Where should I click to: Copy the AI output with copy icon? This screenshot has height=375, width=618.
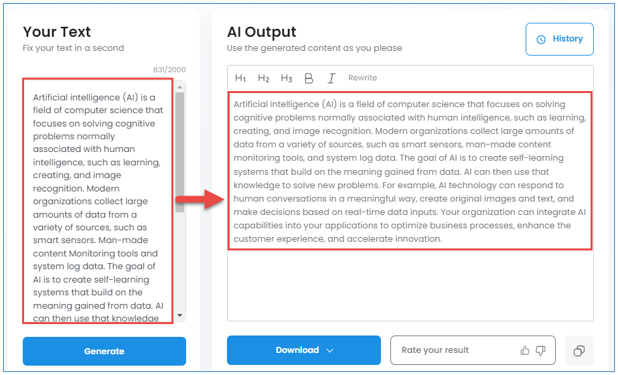click(579, 350)
